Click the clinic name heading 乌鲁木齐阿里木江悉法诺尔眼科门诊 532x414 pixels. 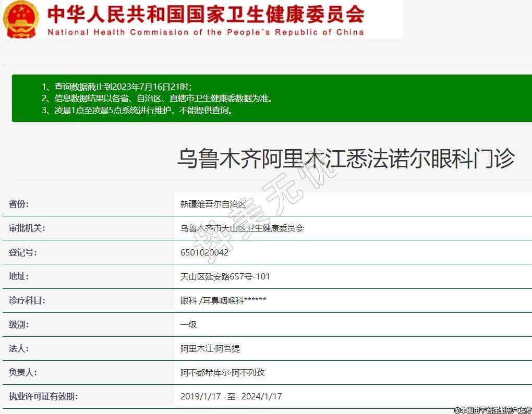[346, 158]
